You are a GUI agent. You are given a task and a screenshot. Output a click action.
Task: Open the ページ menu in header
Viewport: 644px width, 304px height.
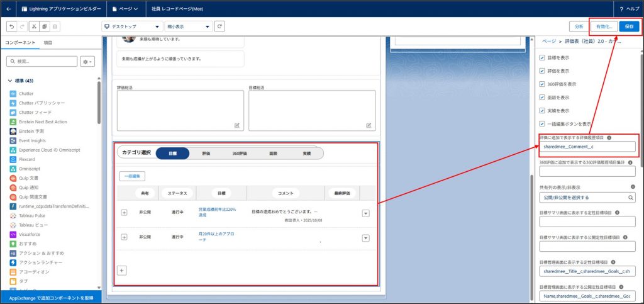(125, 9)
